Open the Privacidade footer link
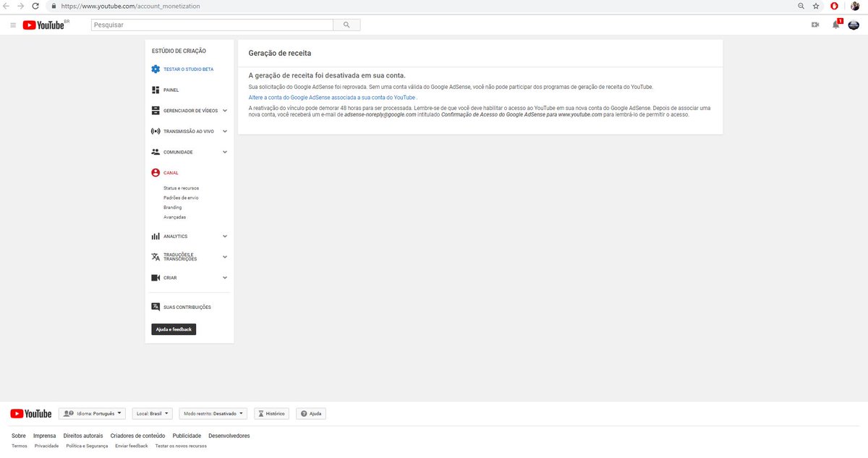 [46, 446]
